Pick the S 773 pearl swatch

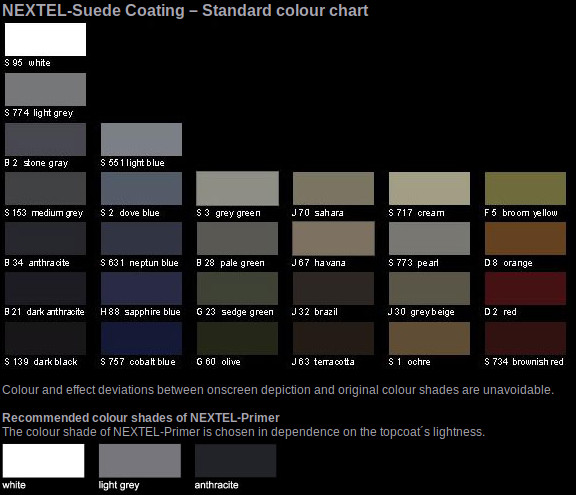click(429, 238)
